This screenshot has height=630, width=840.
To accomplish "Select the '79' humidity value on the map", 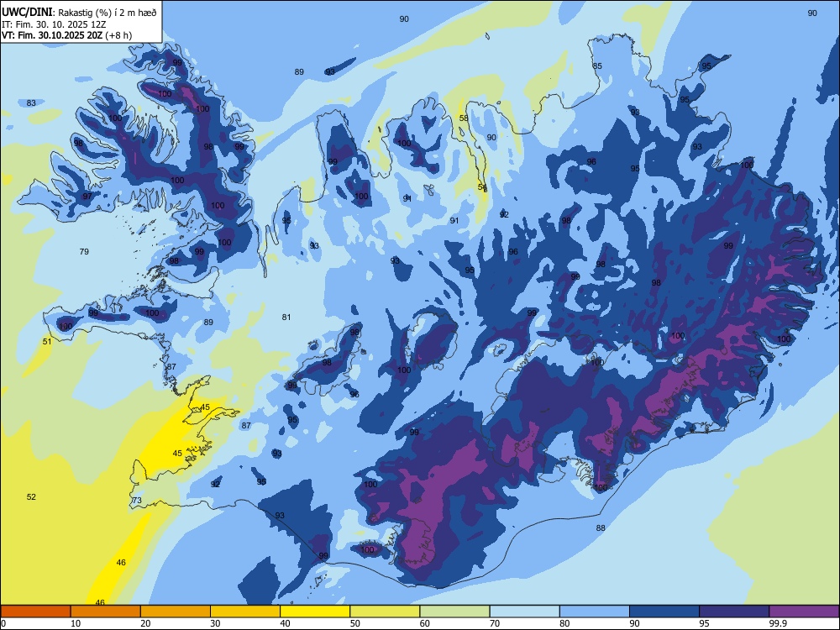I will (84, 251).
